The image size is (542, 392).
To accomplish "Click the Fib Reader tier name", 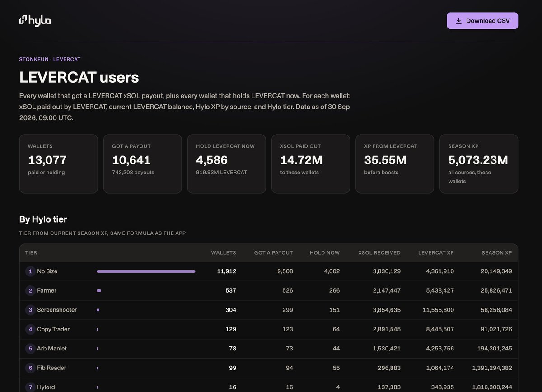I will [51, 368].
